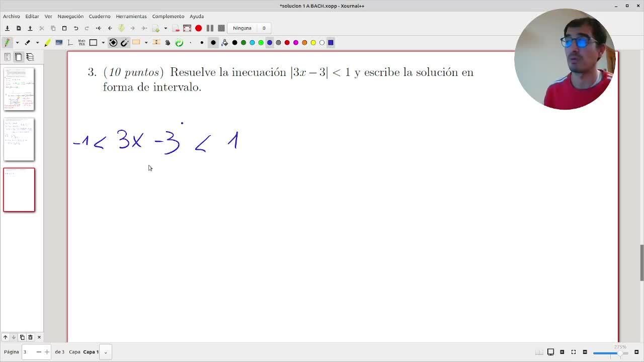The height and width of the screenshot is (362, 644).
Task: Select the vertical space tool
Action: (156, 43)
